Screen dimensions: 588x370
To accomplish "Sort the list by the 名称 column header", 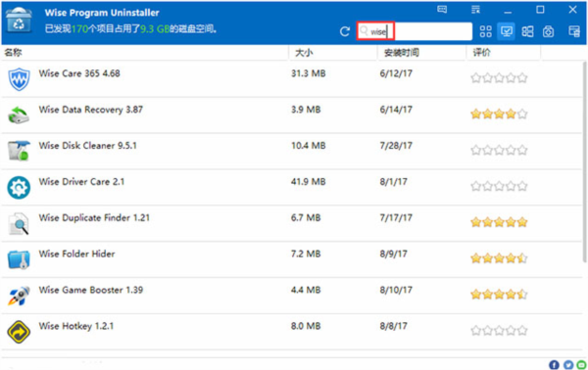I will (x=13, y=53).
